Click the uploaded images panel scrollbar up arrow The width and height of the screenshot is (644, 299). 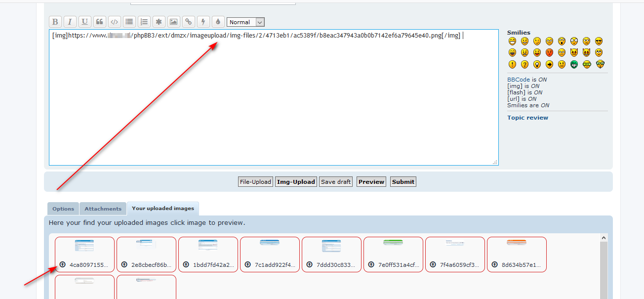pyautogui.click(x=604, y=238)
